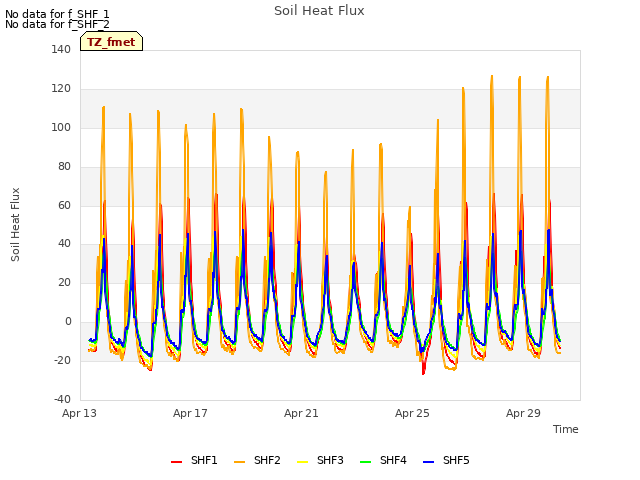The width and height of the screenshot is (640, 480).
Task: Click the 'No data for f_SHF_1' message
Action: [57, 14]
